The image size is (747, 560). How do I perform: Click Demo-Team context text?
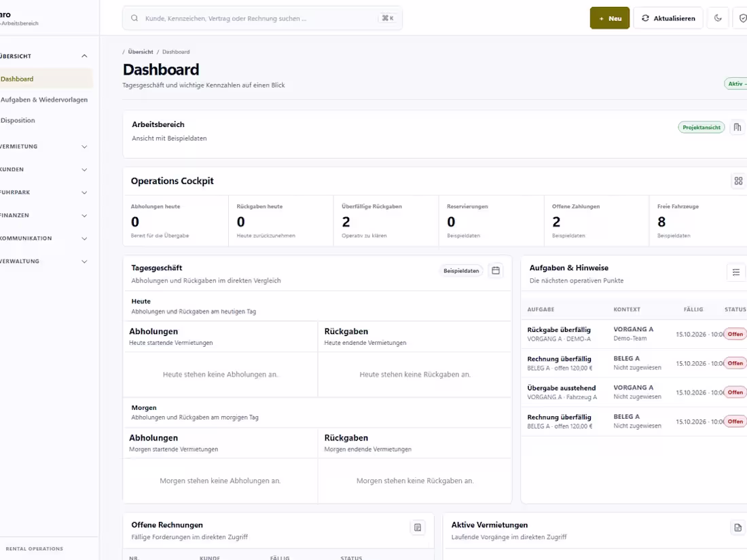[630, 339]
